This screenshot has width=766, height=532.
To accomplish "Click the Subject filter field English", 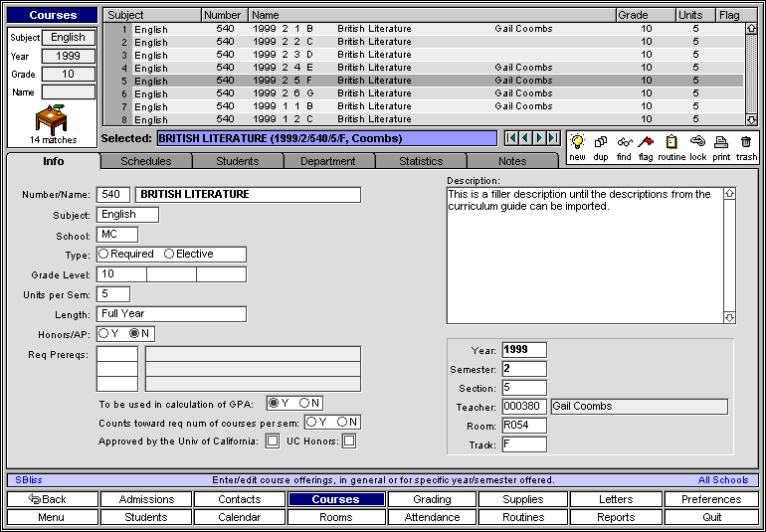I will [69, 38].
